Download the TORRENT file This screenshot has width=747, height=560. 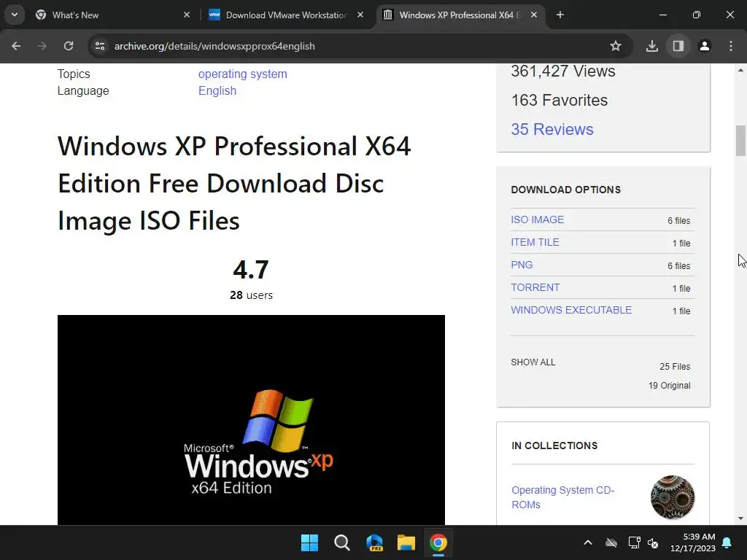[x=535, y=287]
